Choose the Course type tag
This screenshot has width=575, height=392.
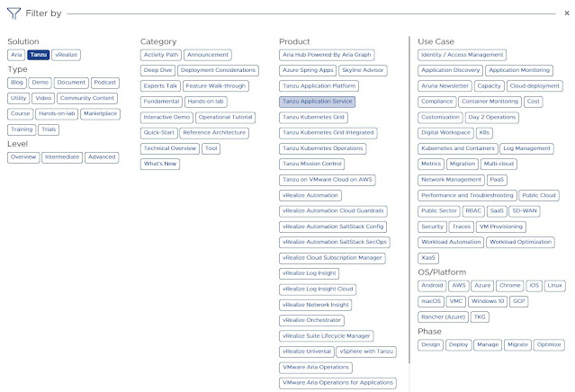pyautogui.click(x=20, y=114)
